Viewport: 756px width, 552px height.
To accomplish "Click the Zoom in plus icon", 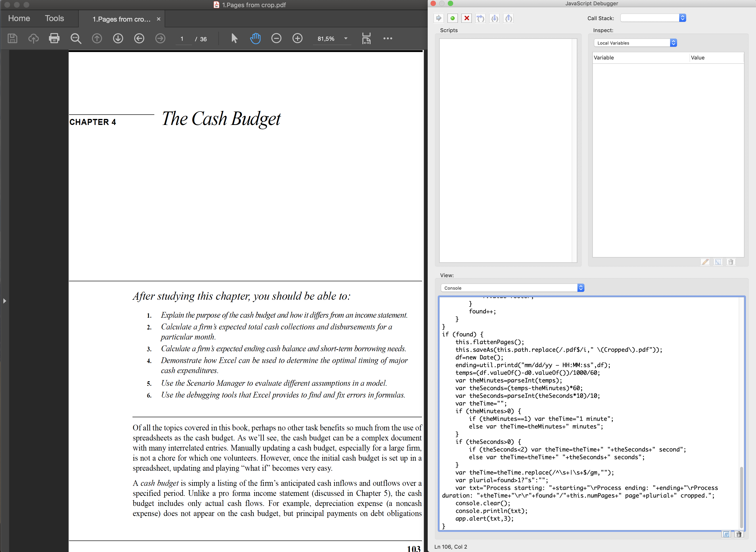I will 297,38.
